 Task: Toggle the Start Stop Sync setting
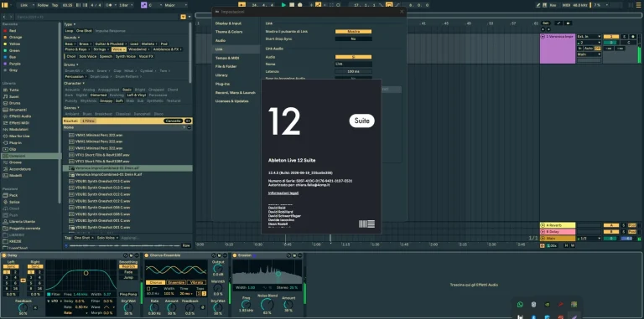coord(353,39)
